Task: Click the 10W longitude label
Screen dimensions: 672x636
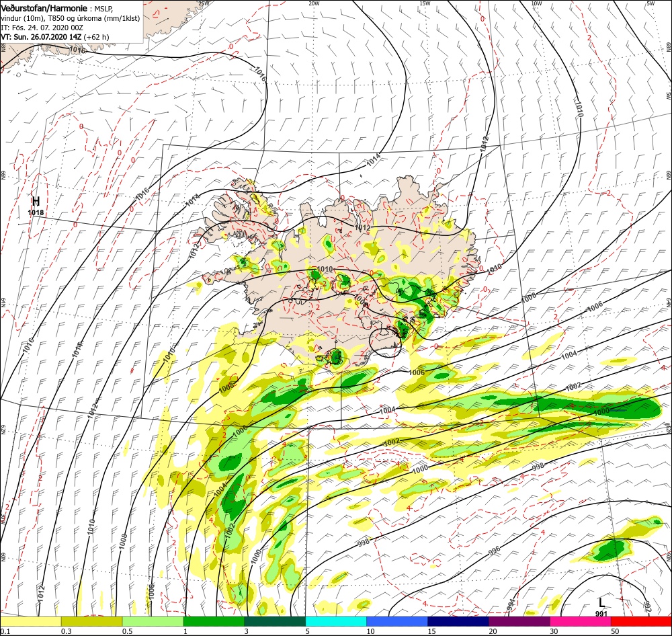Action: (536, 3)
